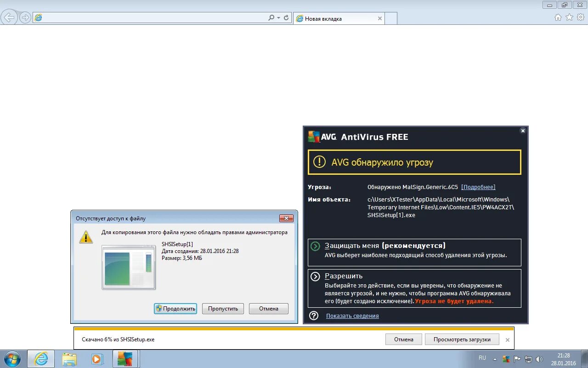588x368 pixels.
Task: Show hidden tray icons arrow
Action: click(x=495, y=359)
